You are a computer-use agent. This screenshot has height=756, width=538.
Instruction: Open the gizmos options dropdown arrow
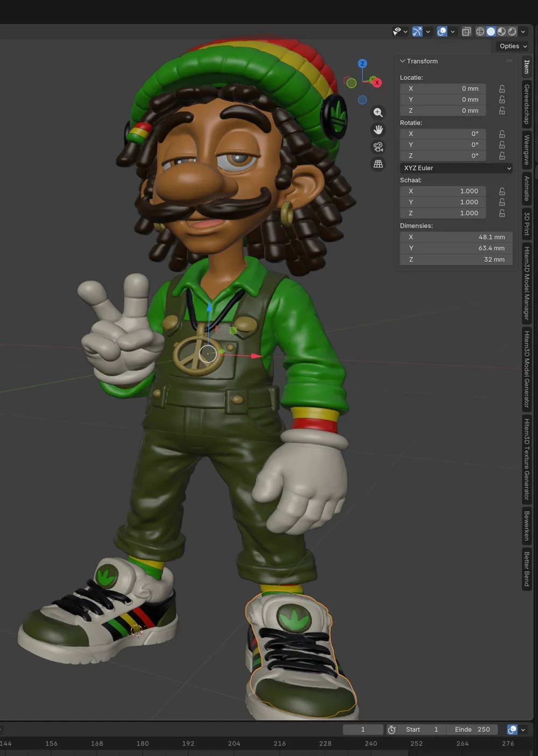click(x=428, y=32)
